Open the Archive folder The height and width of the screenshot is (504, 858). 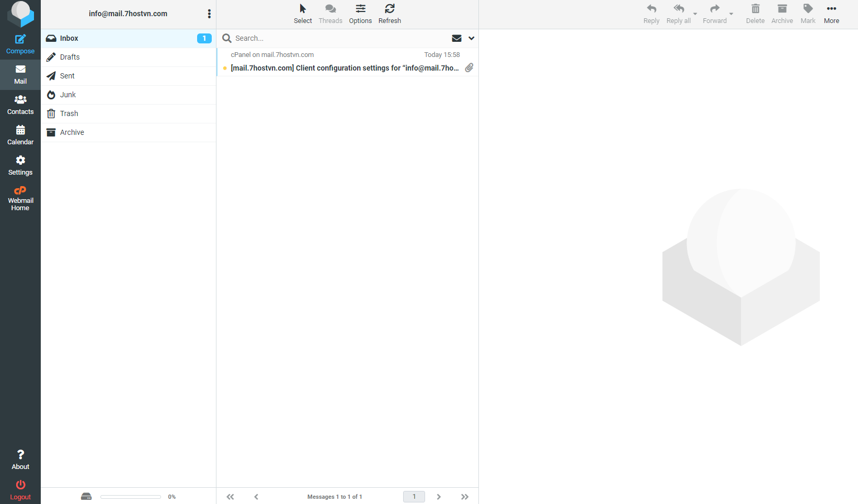point(128,132)
